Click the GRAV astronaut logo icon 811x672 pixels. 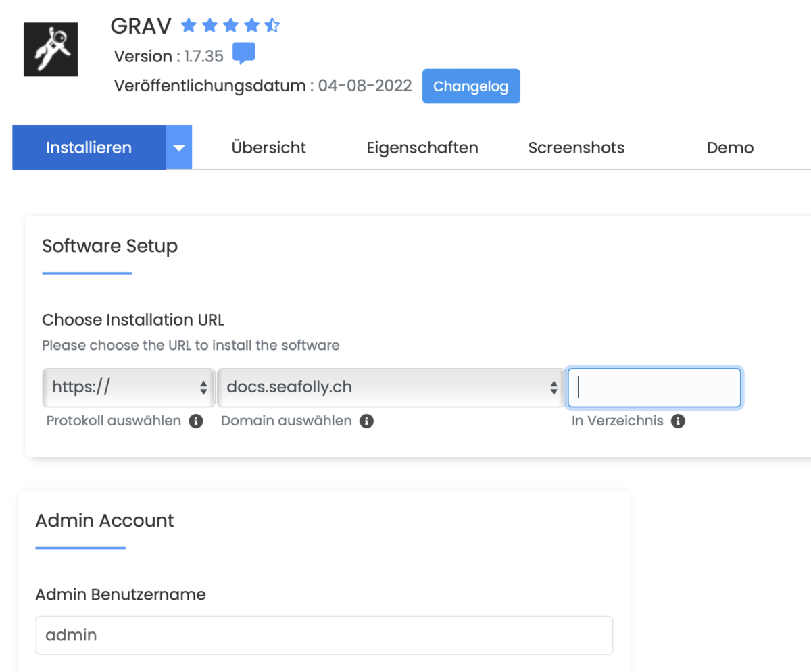(x=50, y=49)
